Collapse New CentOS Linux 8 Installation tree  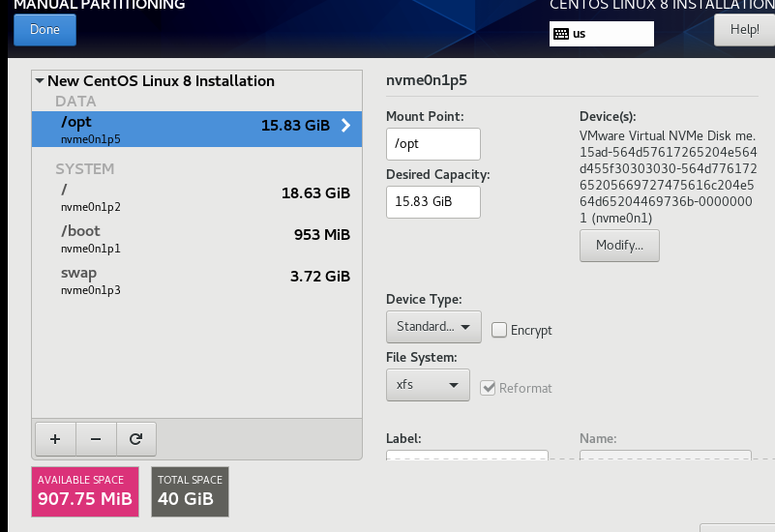[x=40, y=80]
